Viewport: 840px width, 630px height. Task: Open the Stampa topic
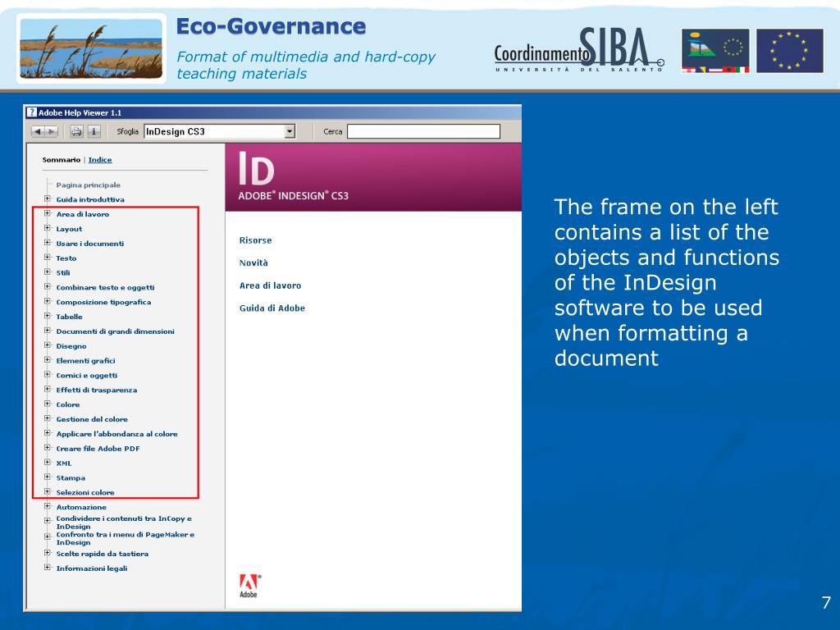pos(71,478)
